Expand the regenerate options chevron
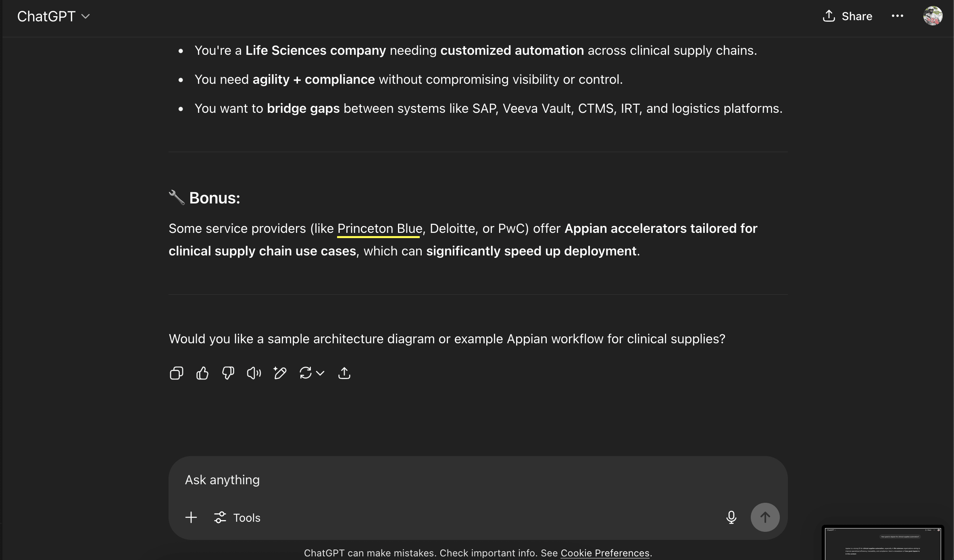The image size is (954, 560). 320,373
